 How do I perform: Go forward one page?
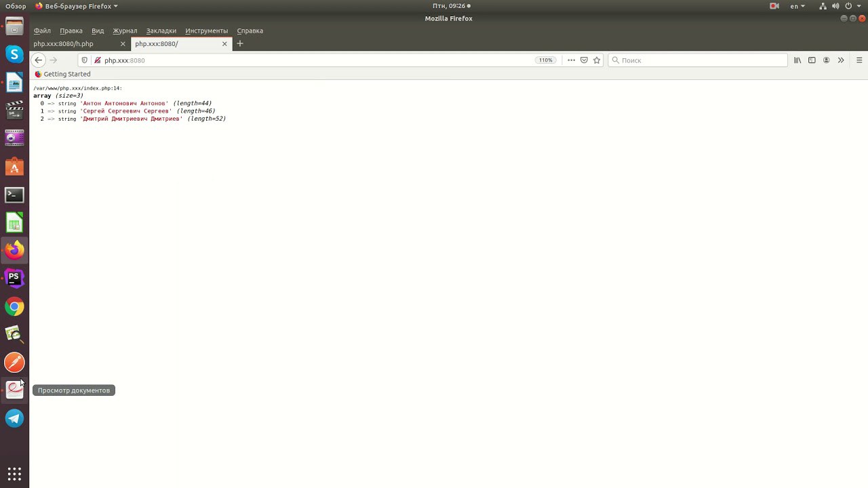point(54,60)
